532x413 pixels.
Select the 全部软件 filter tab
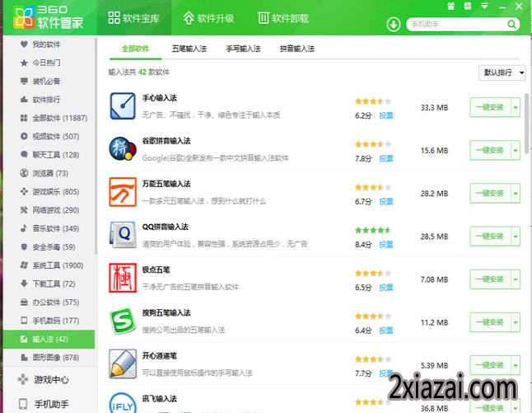135,49
